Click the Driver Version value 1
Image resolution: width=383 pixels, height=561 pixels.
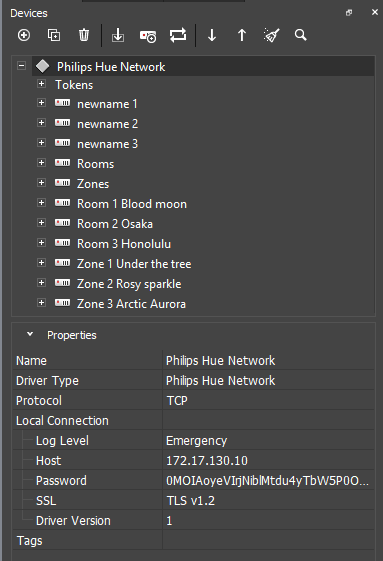point(268,521)
